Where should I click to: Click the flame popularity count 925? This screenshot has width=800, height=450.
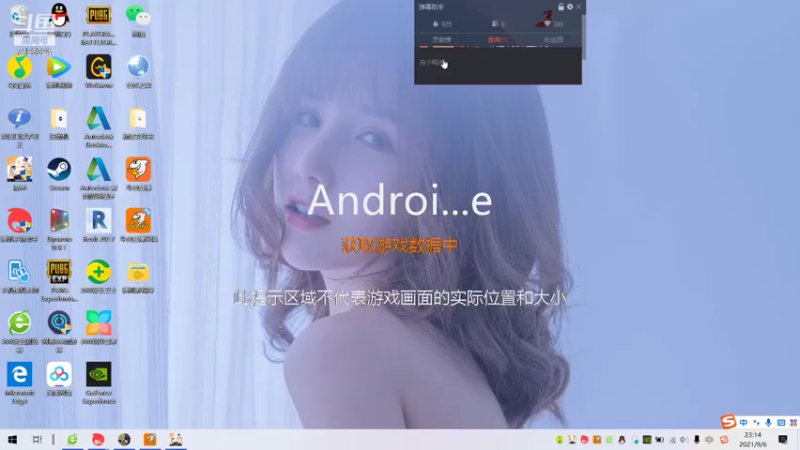click(x=442, y=24)
